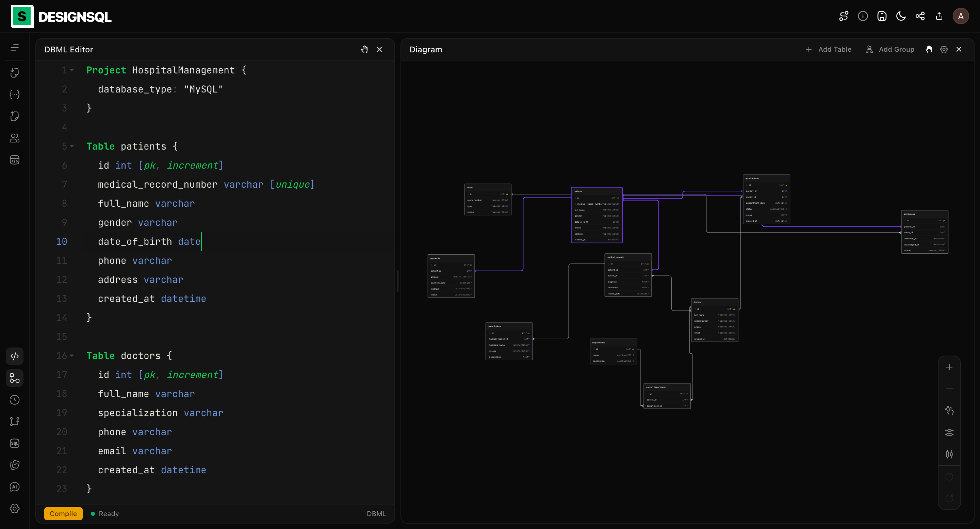980x529 pixels.
Task: Select the rooms table in diagram
Action: click(488, 200)
